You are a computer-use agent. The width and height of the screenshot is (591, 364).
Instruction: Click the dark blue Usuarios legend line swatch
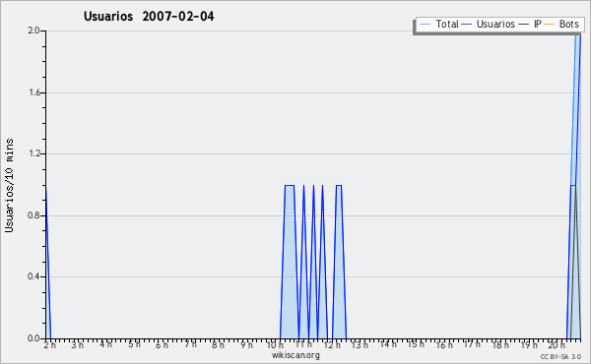coord(467,25)
